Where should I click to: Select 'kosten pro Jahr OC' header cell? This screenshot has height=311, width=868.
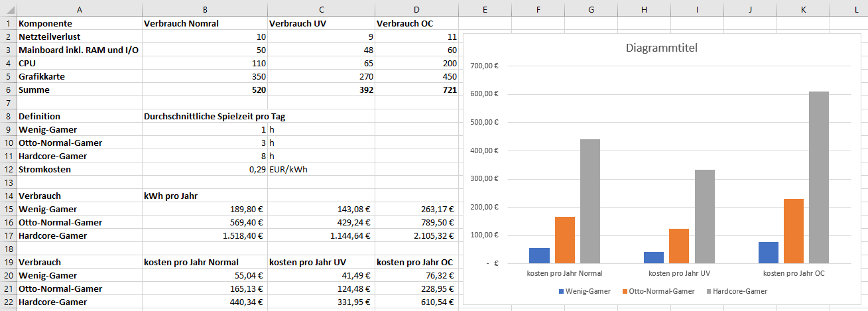pos(416,262)
